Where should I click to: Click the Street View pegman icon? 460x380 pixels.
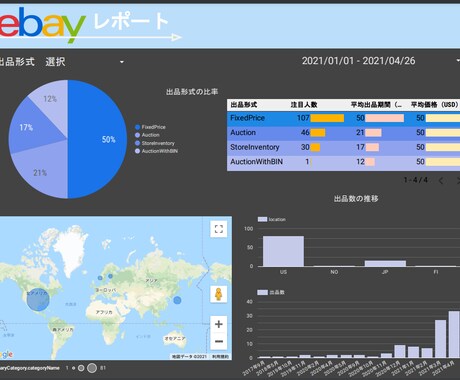click(x=219, y=294)
